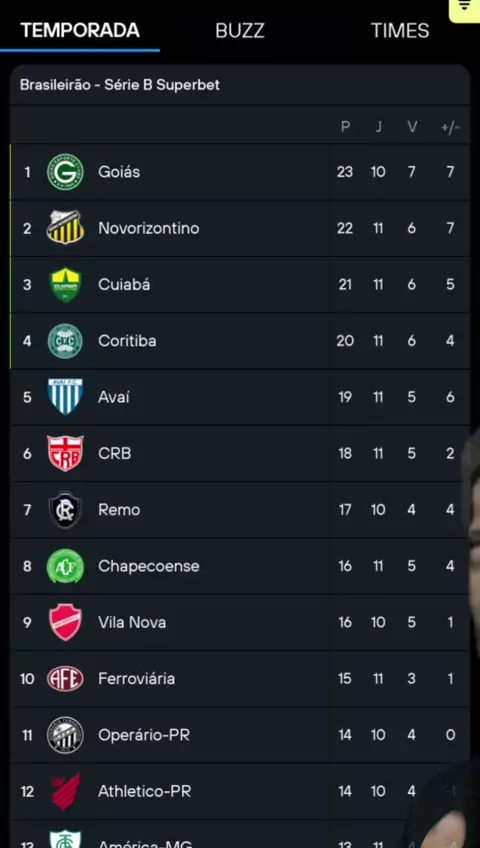Select the Cuiabá club logo
The image size is (480, 848).
tap(65, 284)
